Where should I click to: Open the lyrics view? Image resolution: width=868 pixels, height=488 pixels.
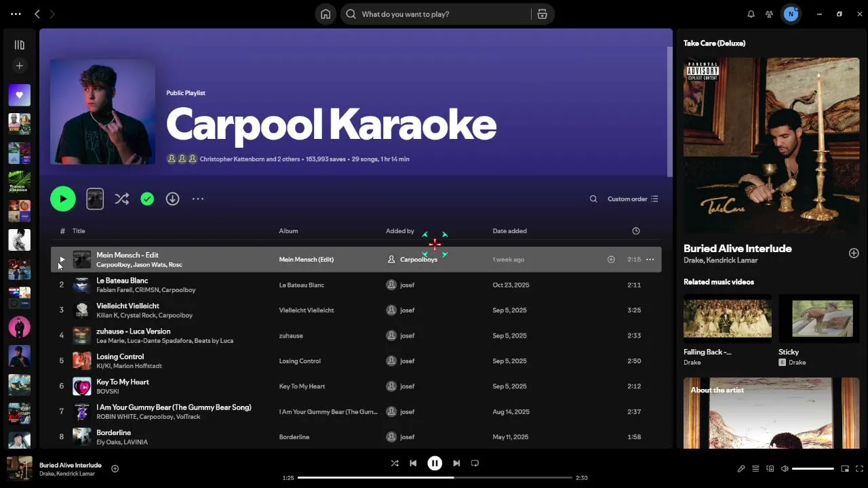[x=741, y=468]
